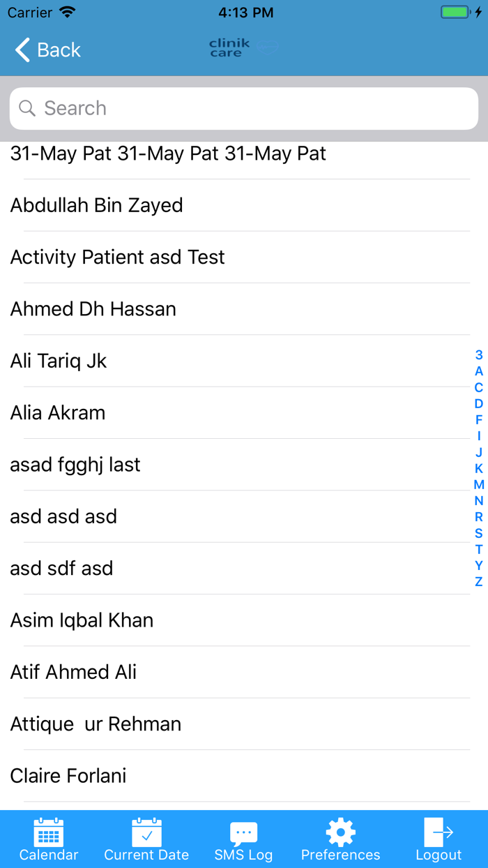Viewport: 488px width, 868px height.
Task: Open the SMS Log speech bubble icon
Action: [243, 832]
